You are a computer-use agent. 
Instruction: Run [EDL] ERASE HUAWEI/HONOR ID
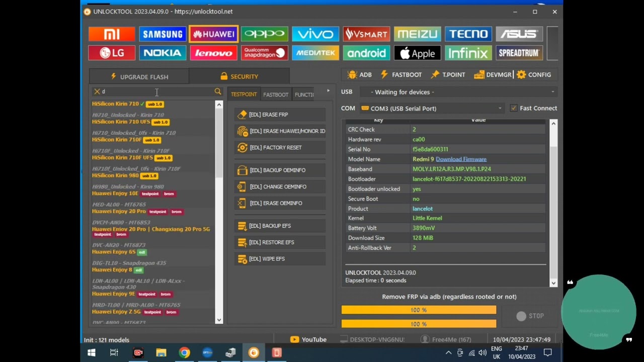tap(280, 131)
